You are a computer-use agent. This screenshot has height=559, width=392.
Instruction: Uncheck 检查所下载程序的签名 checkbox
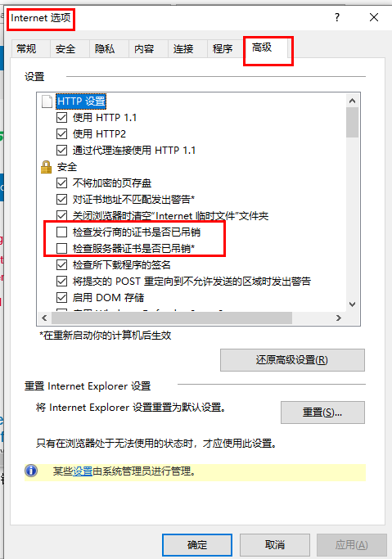point(61,264)
